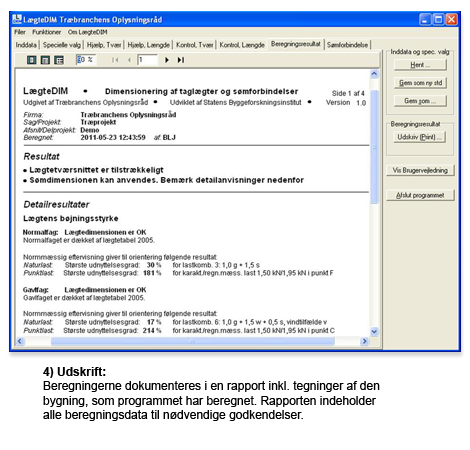Click the Udskriv (Print) button
The image size is (470, 450).
tap(420, 137)
